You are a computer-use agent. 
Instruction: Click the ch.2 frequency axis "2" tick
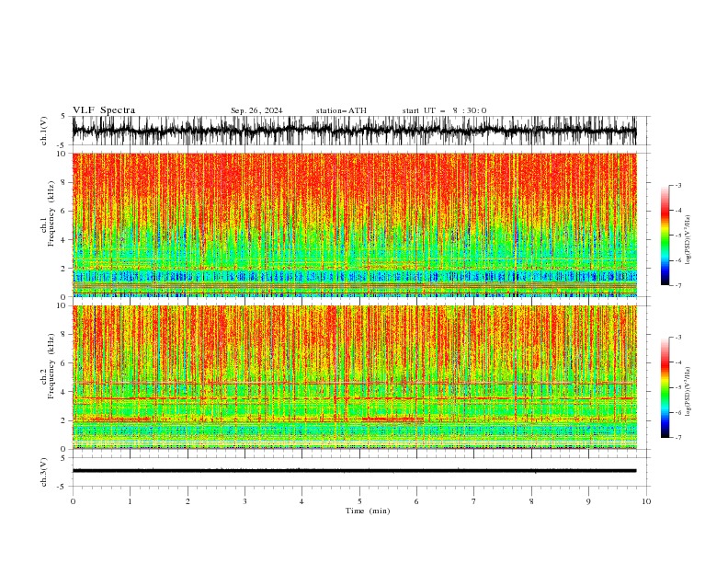[63, 420]
